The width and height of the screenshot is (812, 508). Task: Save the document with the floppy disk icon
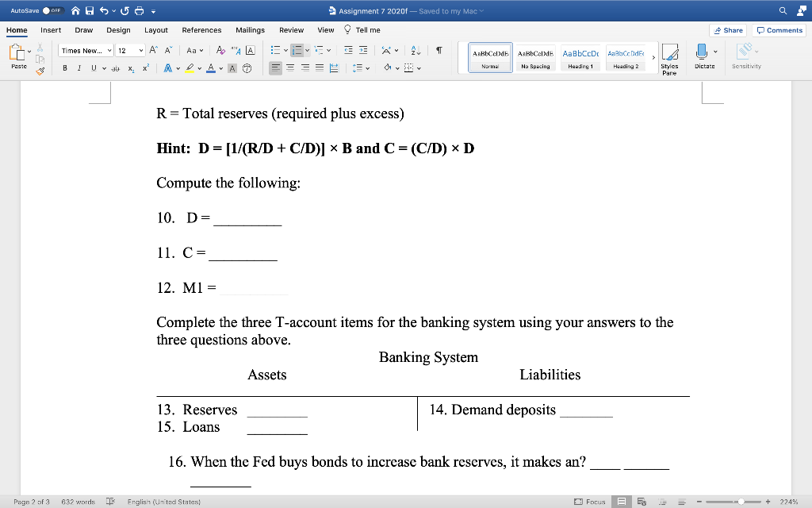click(x=90, y=10)
